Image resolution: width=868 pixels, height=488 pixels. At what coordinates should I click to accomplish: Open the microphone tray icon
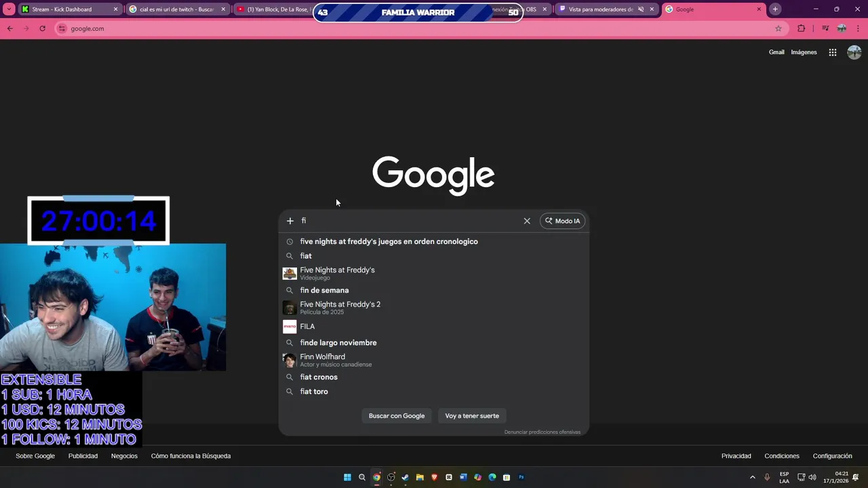point(767,477)
